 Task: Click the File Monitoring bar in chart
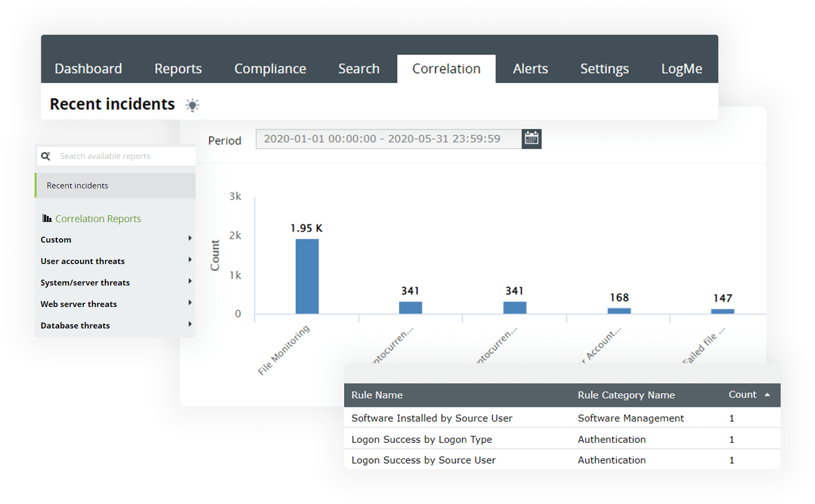[x=307, y=276]
